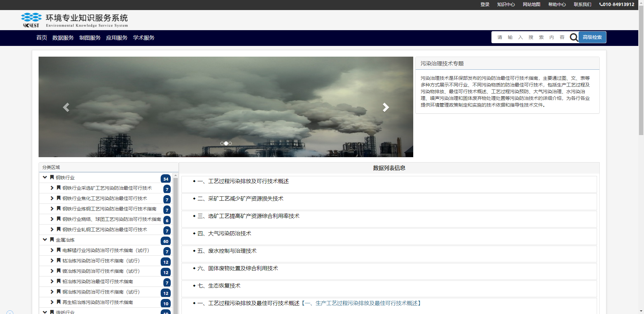Open the 登录 link in top bar

485,5
